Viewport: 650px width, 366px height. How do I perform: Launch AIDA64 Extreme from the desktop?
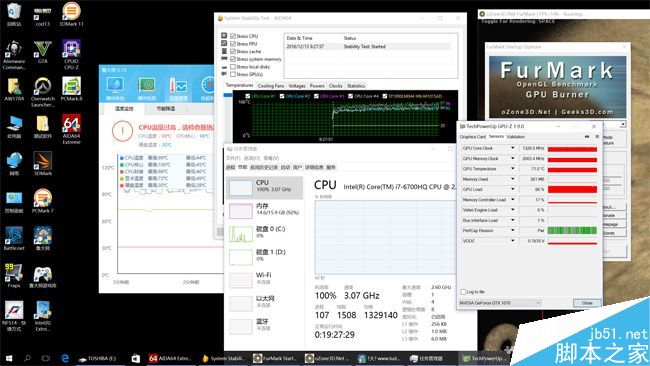tap(71, 129)
